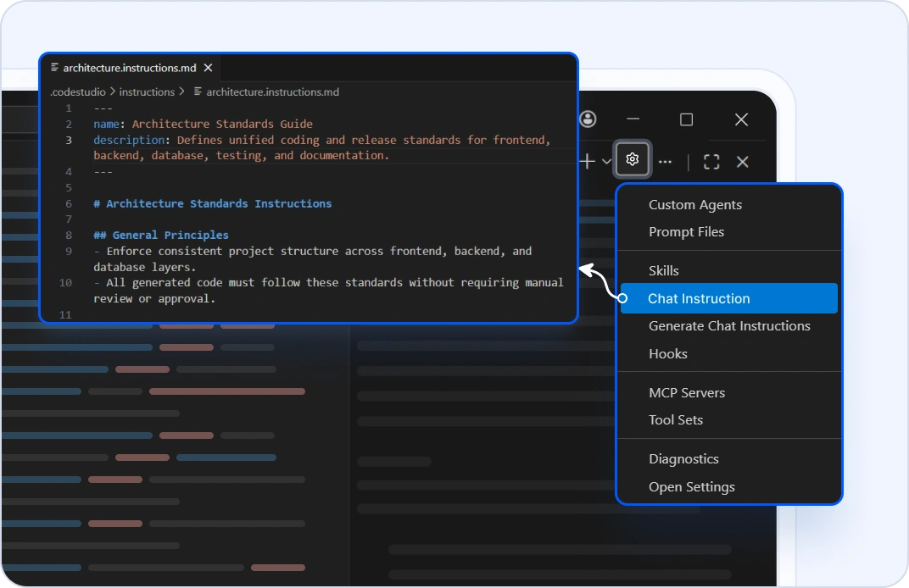Choose Custom Agents from the menu
The width and height of the screenshot is (909, 588).
click(x=695, y=204)
